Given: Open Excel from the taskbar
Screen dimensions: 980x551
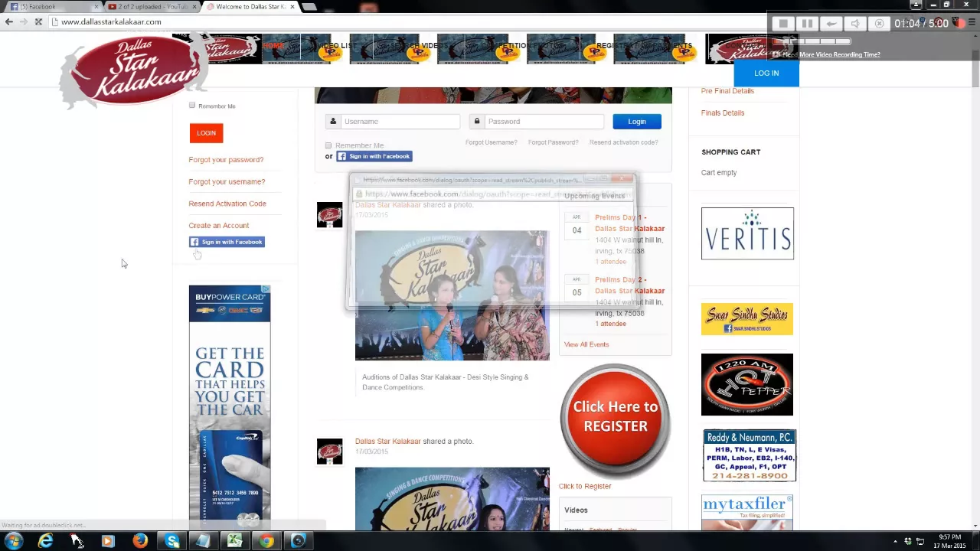Looking at the screenshot, I should pos(235,541).
